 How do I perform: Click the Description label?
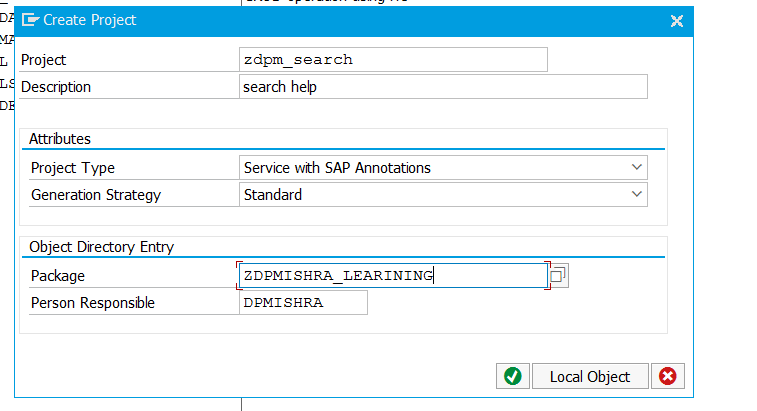click(56, 87)
